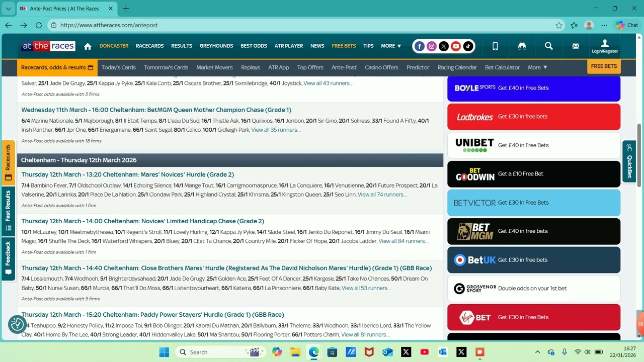This screenshot has height=362, width=644.
Task: Open Market Movers tab
Action: 214,67
